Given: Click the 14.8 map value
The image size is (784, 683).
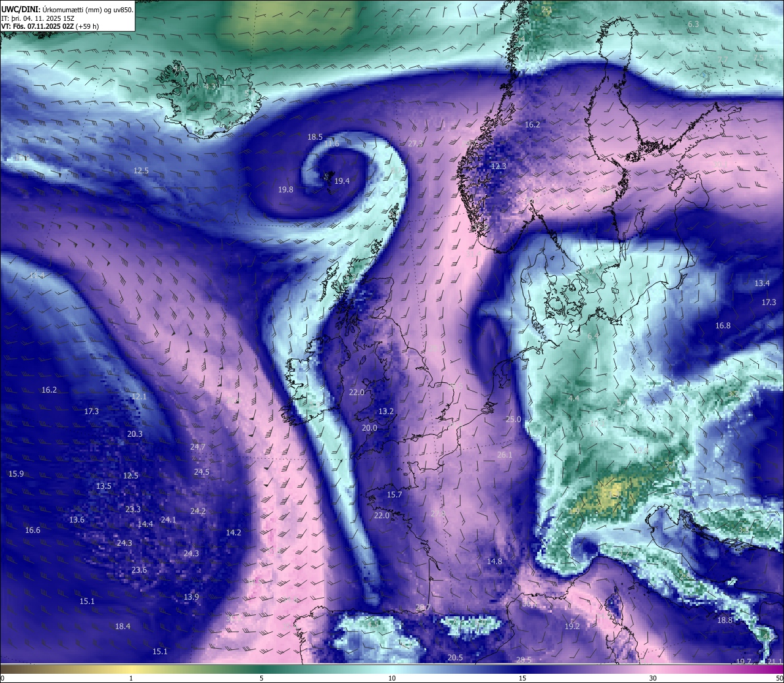Looking at the screenshot, I should [x=494, y=562].
